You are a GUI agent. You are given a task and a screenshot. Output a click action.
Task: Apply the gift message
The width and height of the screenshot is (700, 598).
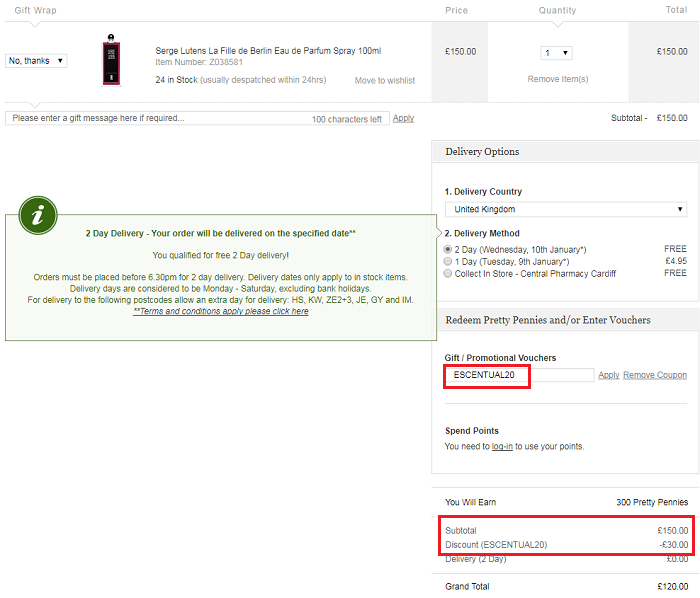tap(403, 118)
